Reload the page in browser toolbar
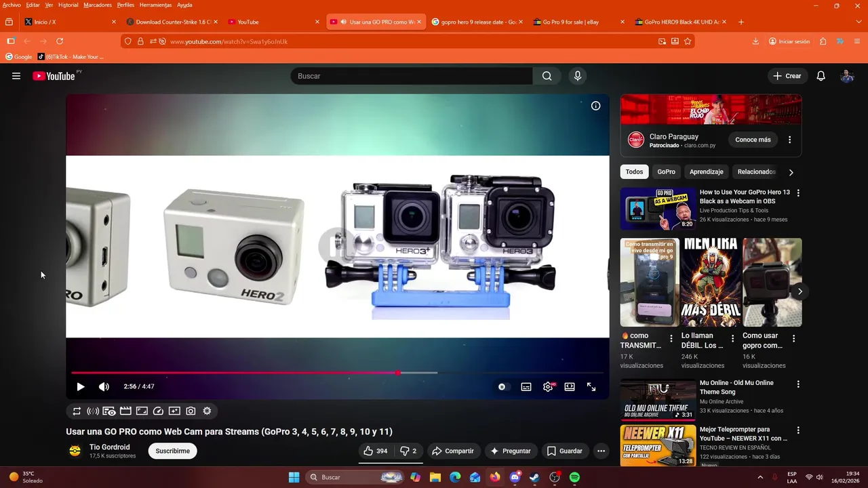The image size is (868, 488). tap(60, 41)
